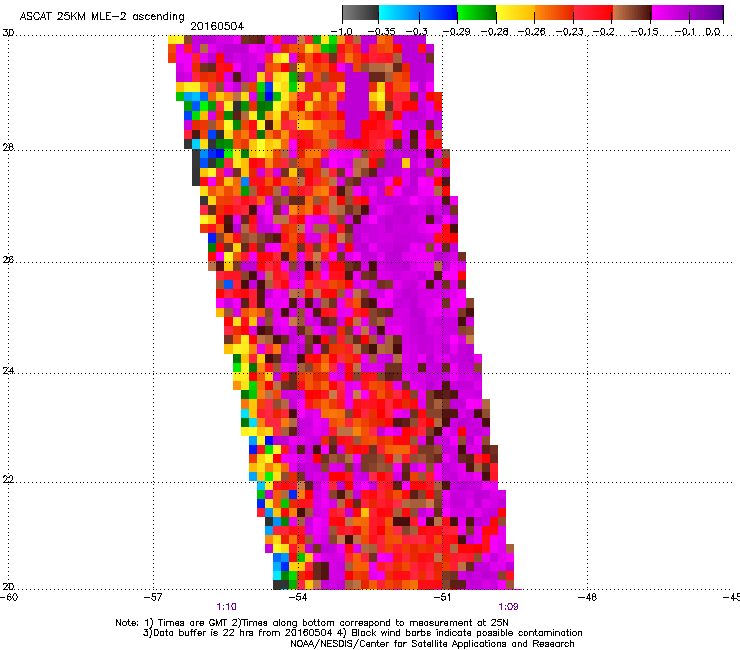Click the longitude label '-54' on the bottom axis
The image size is (740, 650).
tap(298, 597)
